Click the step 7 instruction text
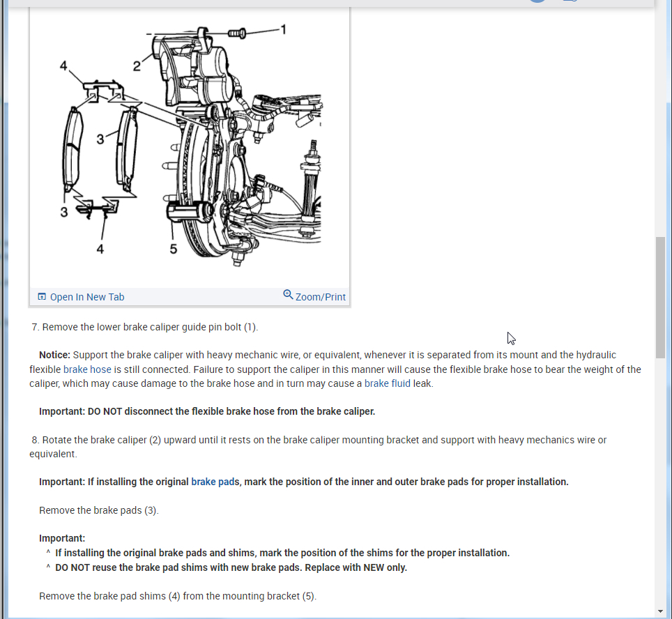 pos(144,327)
